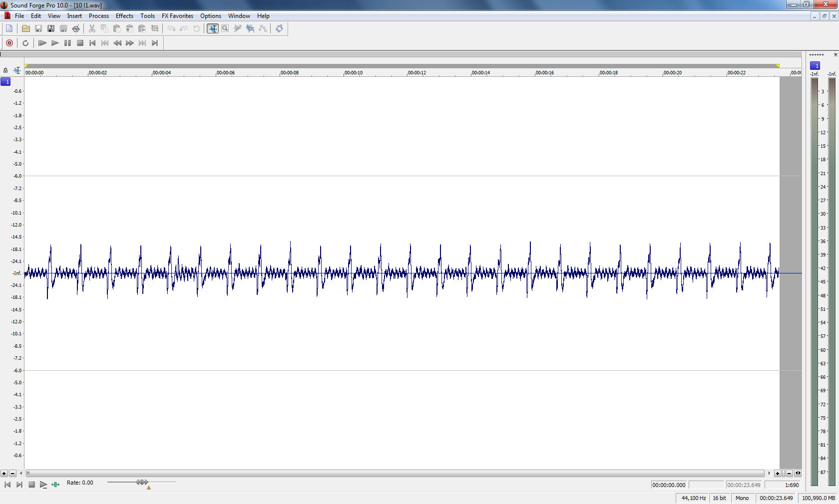Image resolution: width=839 pixels, height=504 pixels.
Task: Click the Record button in transport toolbar
Action: 9,43
